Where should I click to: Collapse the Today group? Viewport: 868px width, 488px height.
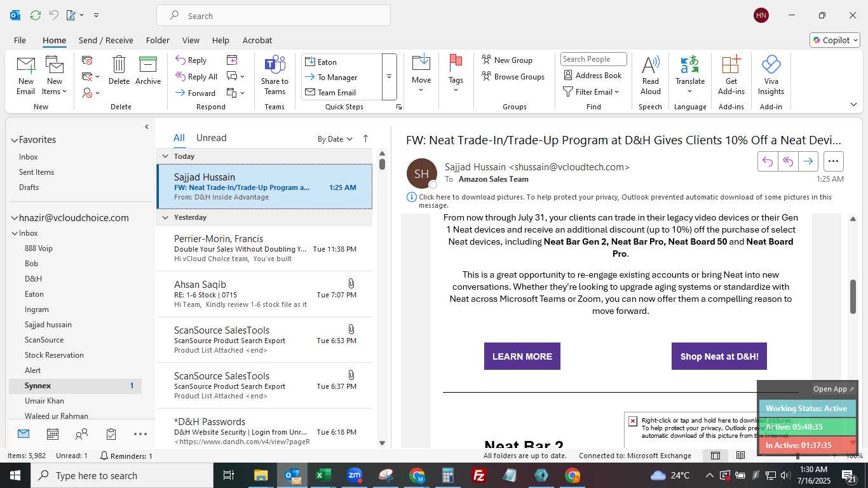click(x=165, y=156)
